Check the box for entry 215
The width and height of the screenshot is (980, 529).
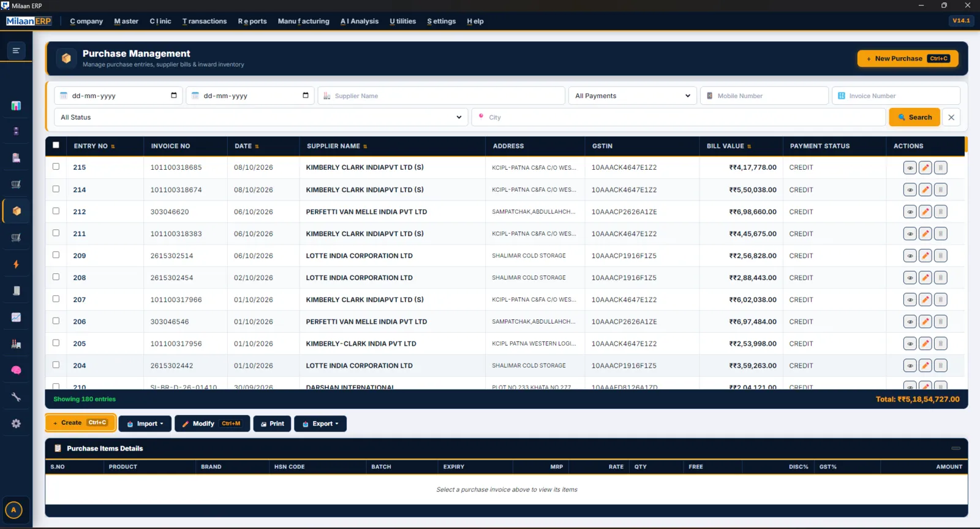pos(56,167)
